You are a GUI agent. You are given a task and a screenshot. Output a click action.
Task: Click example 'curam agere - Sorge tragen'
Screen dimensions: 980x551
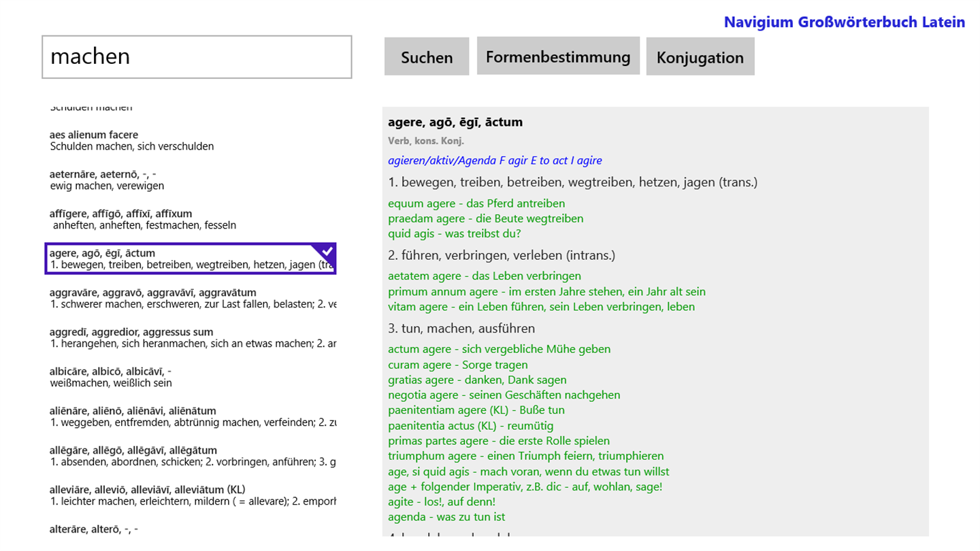(457, 365)
